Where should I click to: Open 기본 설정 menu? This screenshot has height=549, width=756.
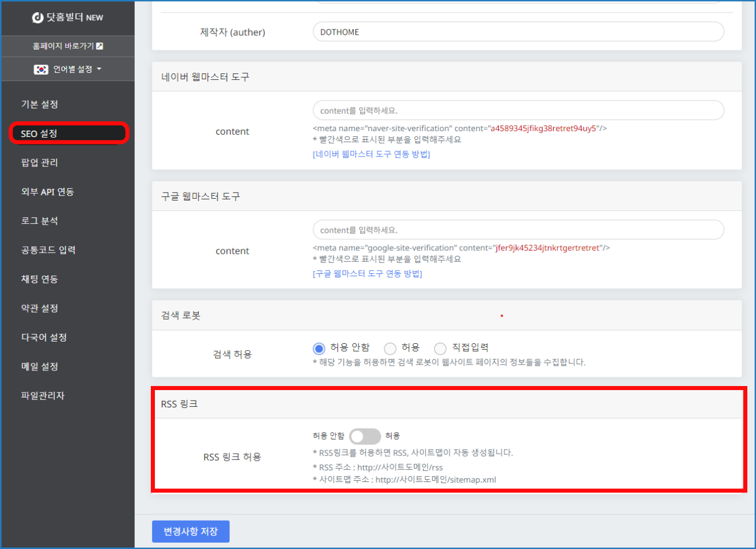(39, 105)
